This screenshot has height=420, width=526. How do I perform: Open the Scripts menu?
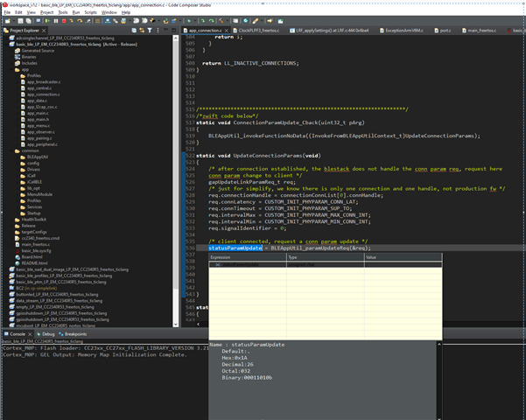[x=90, y=13]
